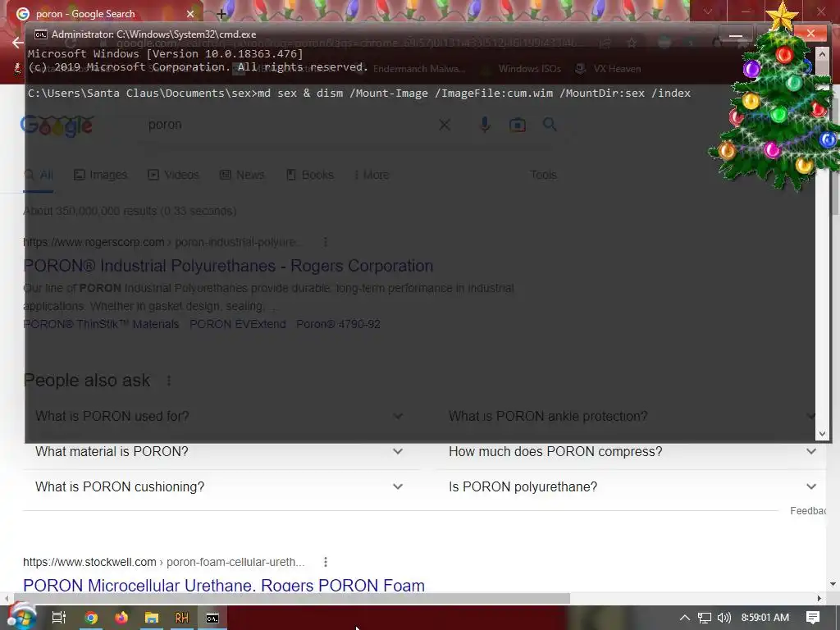Open the volume tray icon
This screenshot has height=630, width=840.
[x=724, y=618]
